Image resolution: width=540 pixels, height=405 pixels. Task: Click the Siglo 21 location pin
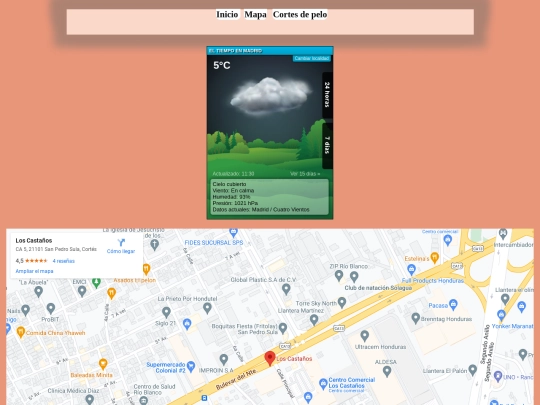(166, 312)
